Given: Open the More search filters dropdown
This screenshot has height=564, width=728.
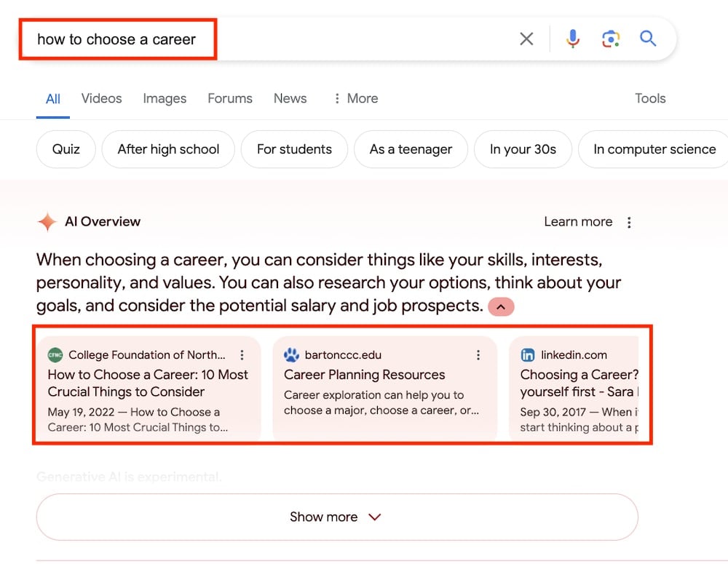Looking at the screenshot, I should (x=355, y=98).
